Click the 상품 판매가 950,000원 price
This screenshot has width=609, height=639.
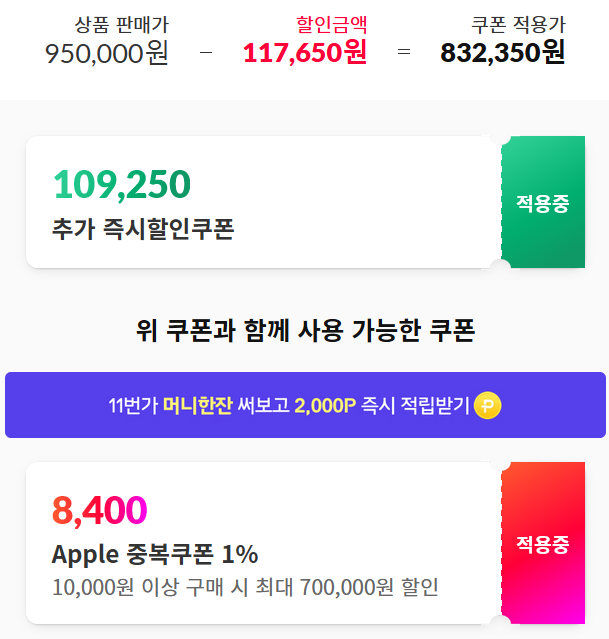107,53
